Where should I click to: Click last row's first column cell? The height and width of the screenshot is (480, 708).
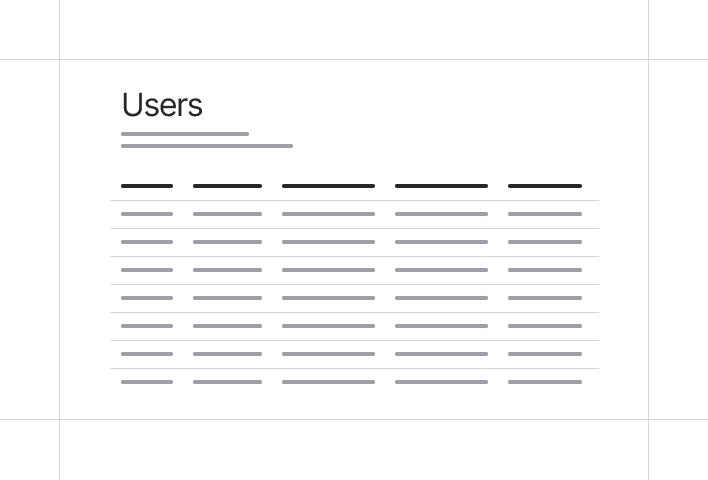[147, 382]
